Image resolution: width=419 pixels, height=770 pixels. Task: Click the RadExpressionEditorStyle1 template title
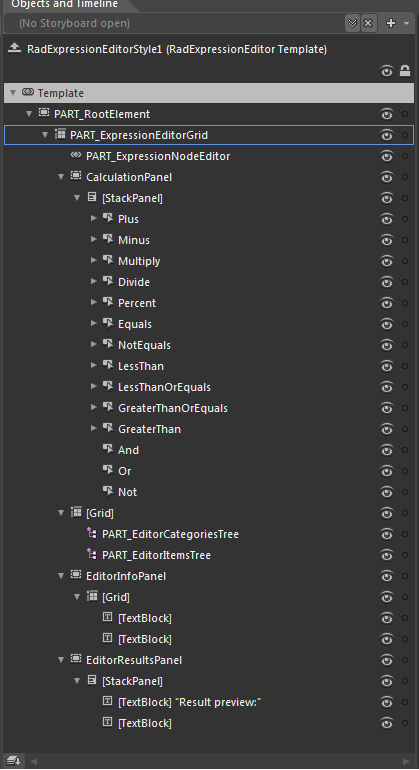177,49
